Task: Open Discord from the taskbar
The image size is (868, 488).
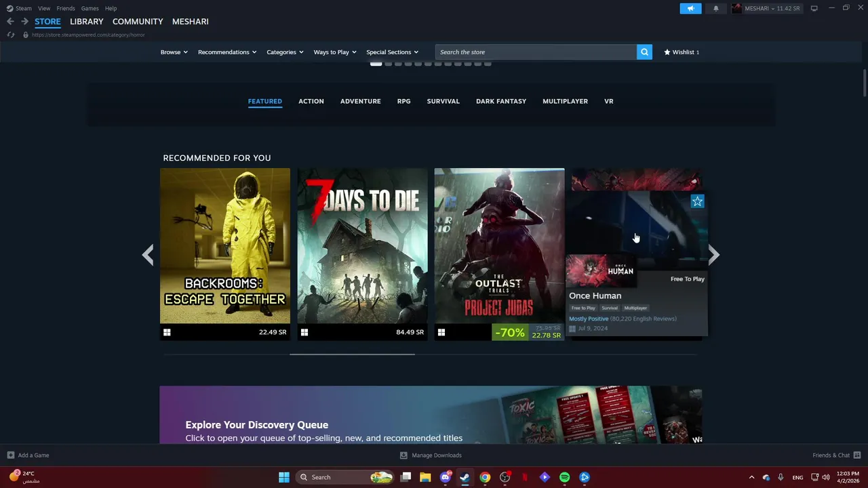Action: click(446, 477)
